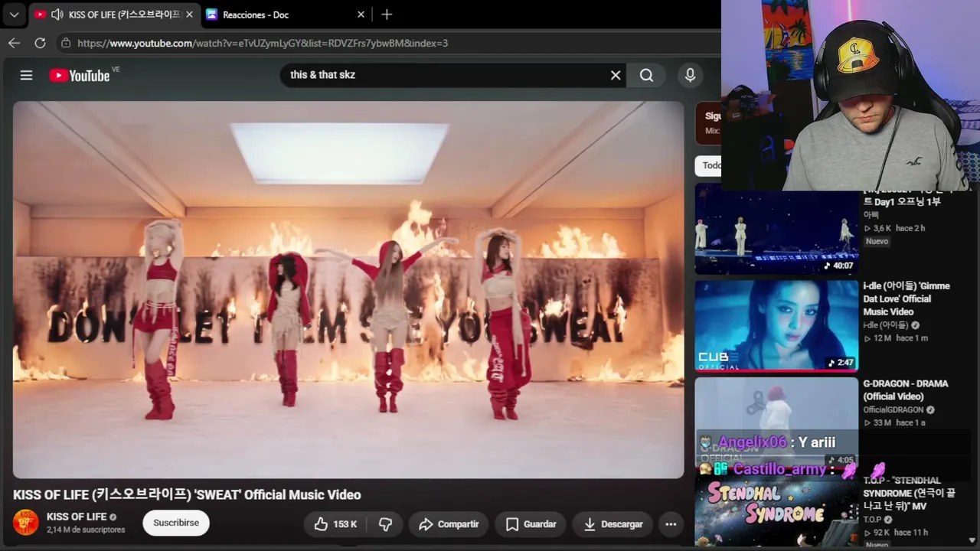Image resolution: width=980 pixels, height=551 pixels.
Task: Select the 'Todo' filter chip
Action: coord(708,165)
